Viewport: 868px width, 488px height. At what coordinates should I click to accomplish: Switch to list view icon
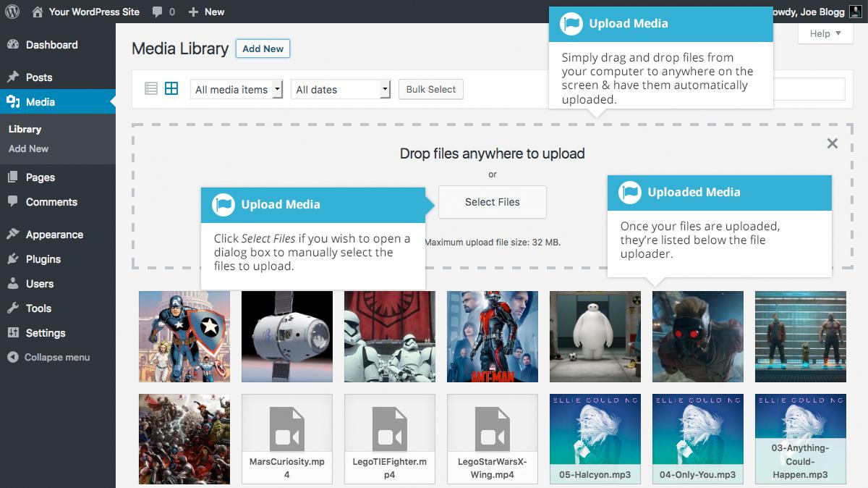151,89
